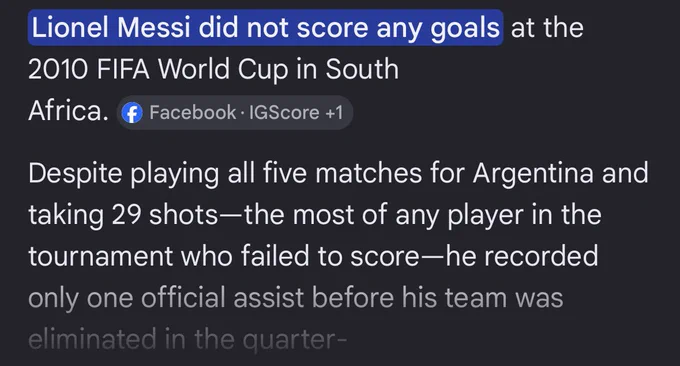Click the highlighted words any goals
Viewport: 680px width, 366px height.
tap(438, 29)
